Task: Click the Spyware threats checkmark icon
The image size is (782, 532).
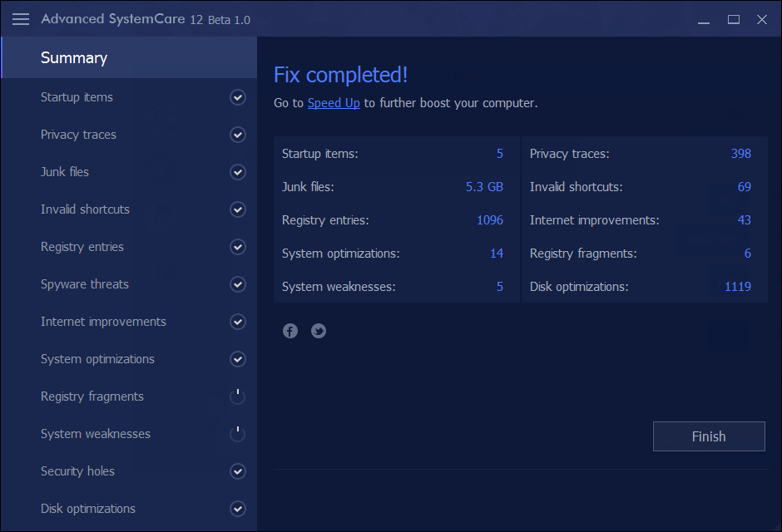Action: click(x=238, y=284)
